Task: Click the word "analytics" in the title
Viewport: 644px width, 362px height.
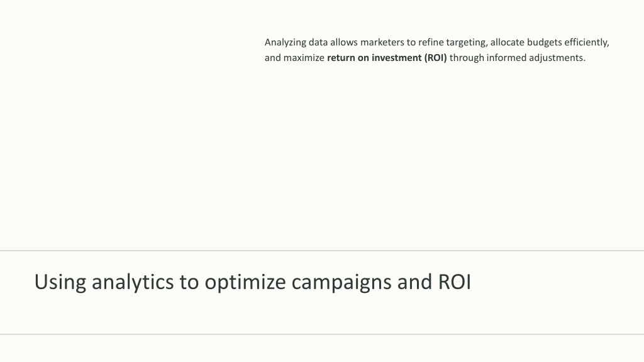Action: [133, 282]
